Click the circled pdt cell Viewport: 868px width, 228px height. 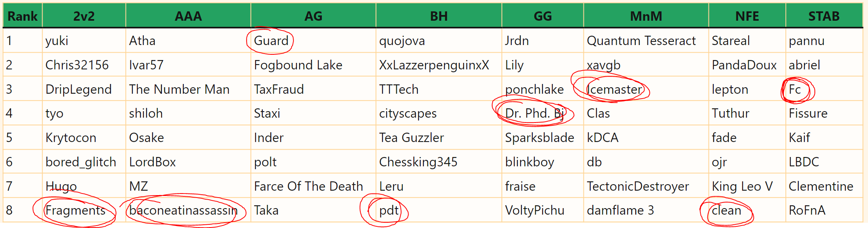tap(439, 210)
